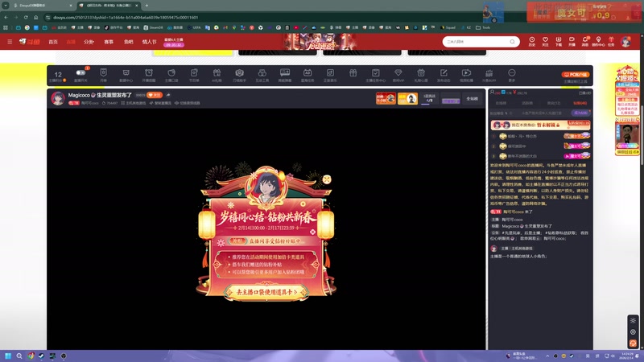The height and width of the screenshot is (362, 644).
Task: Open the 礼物心愿 gift wish icon
Action: coord(421,72)
